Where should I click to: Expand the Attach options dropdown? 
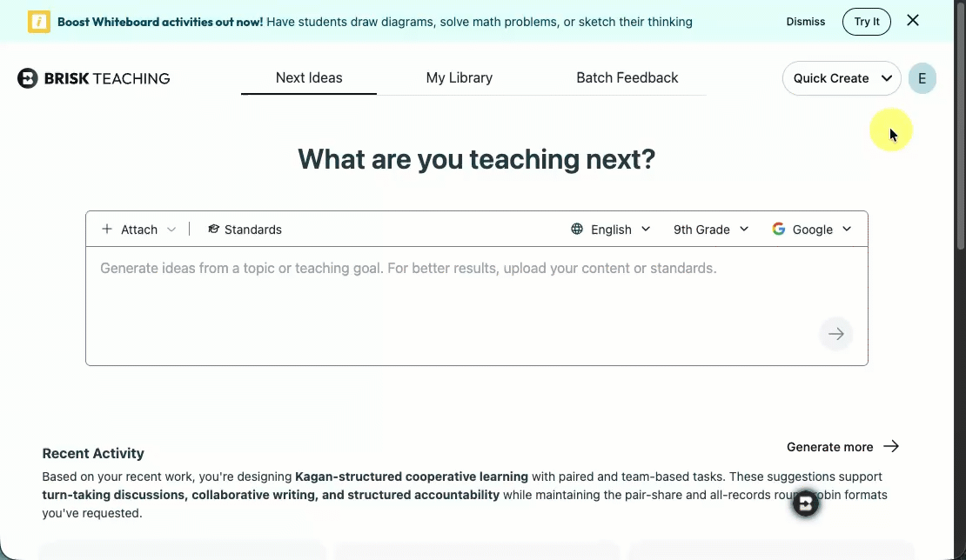171,229
